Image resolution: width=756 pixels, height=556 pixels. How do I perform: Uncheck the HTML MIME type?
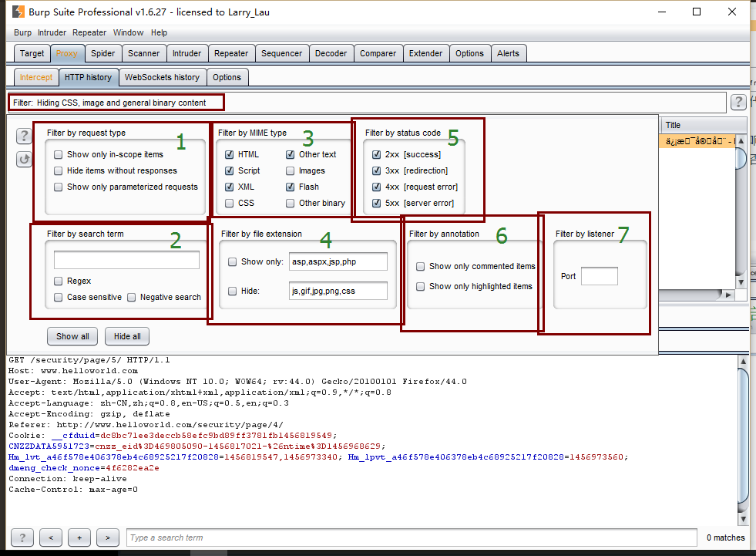pyautogui.click(x=230, y=154)
